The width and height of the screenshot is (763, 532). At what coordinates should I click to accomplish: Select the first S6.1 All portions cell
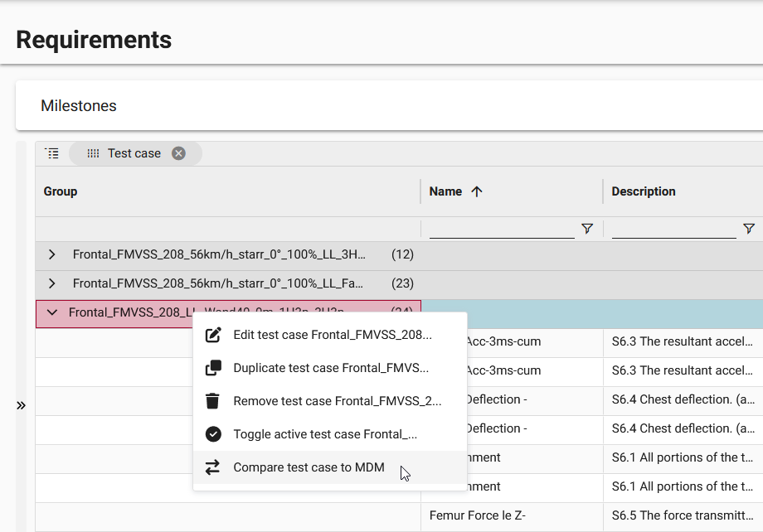(683, 457)
